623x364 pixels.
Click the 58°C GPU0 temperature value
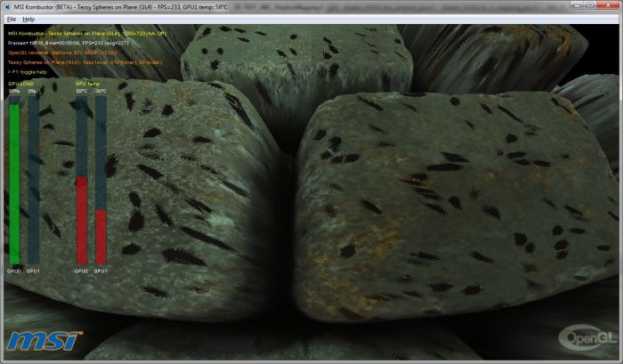point(82,91)
